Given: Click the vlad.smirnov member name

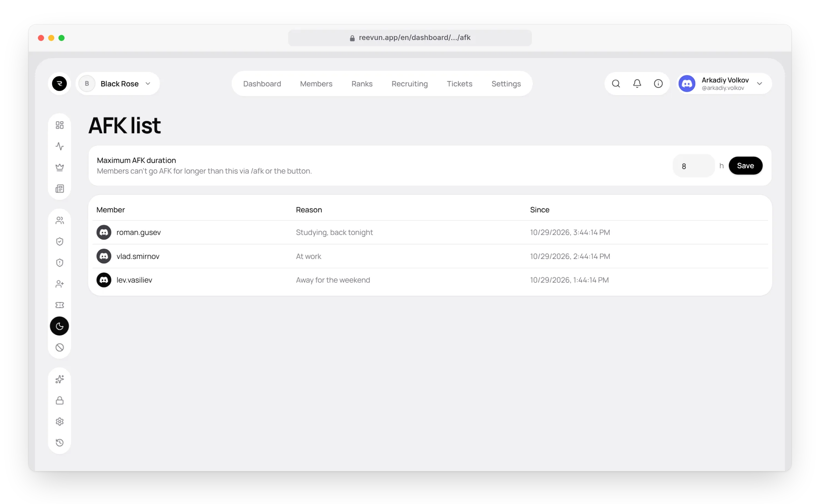Looking at the screenshot, I should pos(138,256).
